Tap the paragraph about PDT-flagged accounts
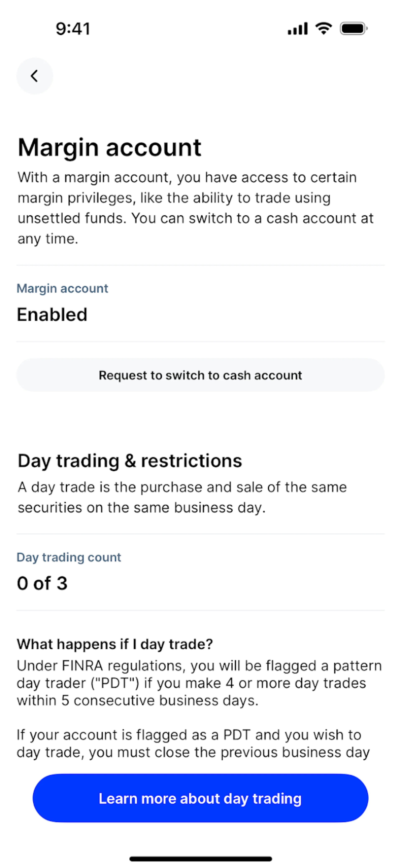 pyautogui.click(x=193, y=743)
